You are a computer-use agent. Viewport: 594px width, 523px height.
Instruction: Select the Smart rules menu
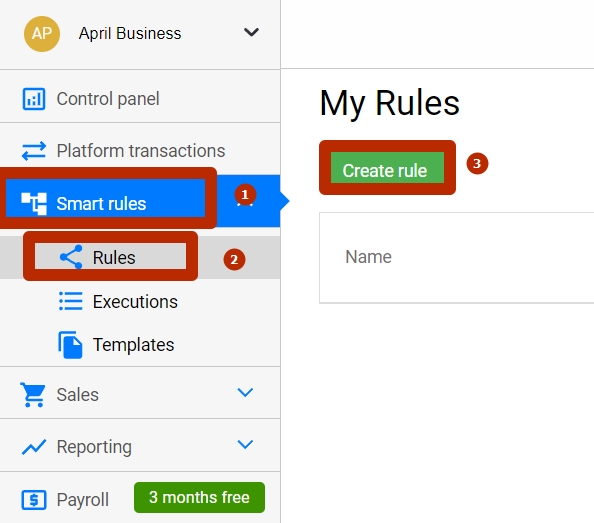pyautogui.click(x=101, y=203)
